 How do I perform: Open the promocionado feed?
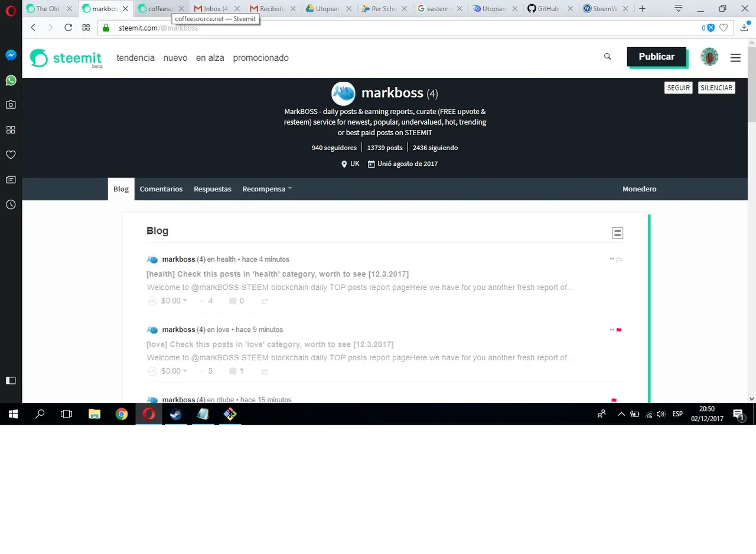click(x=261, y=58)
